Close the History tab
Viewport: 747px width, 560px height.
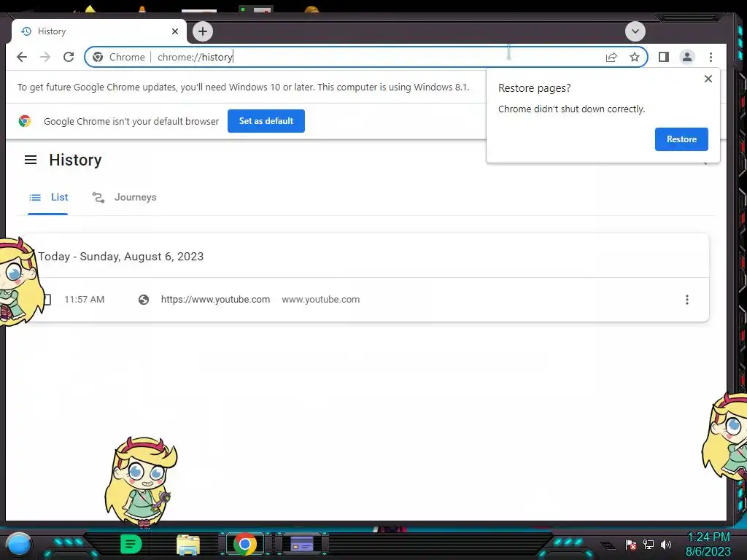click(x=175, y=31)
